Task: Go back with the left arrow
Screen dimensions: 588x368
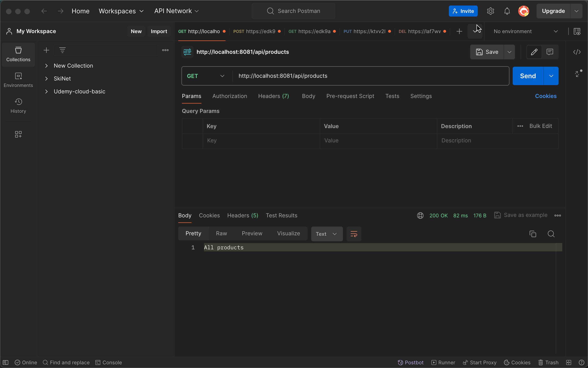Action: [x=44, y=11]
